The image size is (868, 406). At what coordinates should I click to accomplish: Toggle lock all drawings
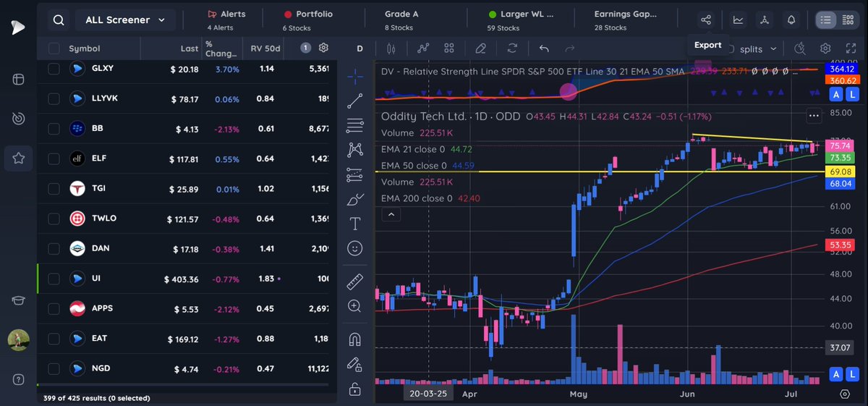[x=355, y=389]
